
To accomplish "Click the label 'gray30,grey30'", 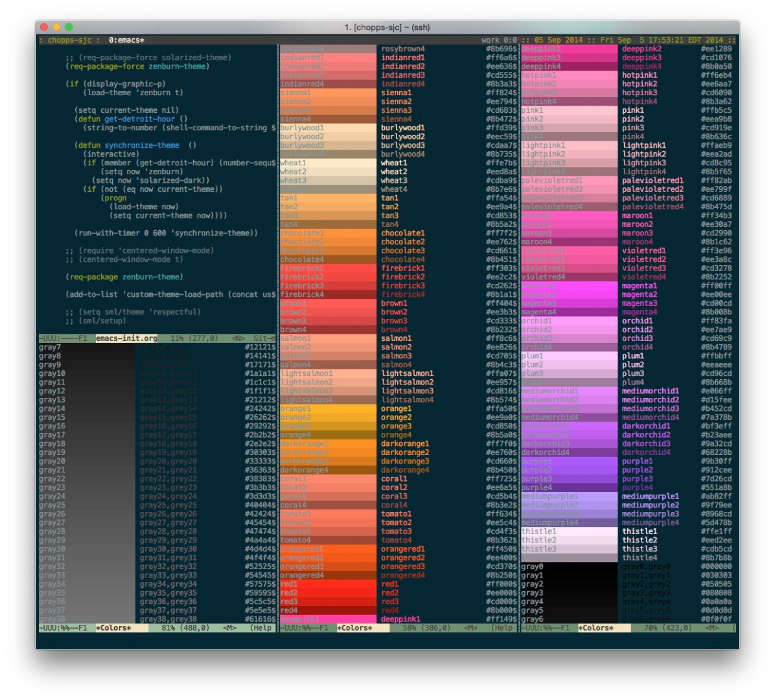I will pos(168,549).
